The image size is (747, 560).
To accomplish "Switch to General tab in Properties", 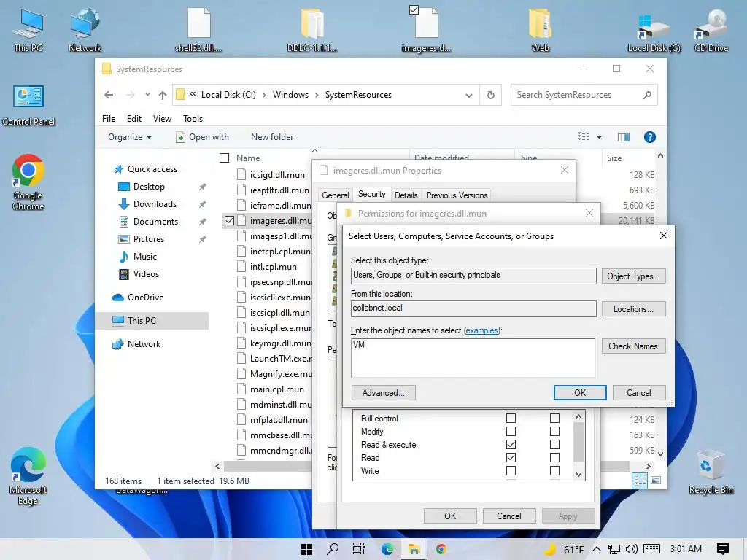I will [336, 195].
